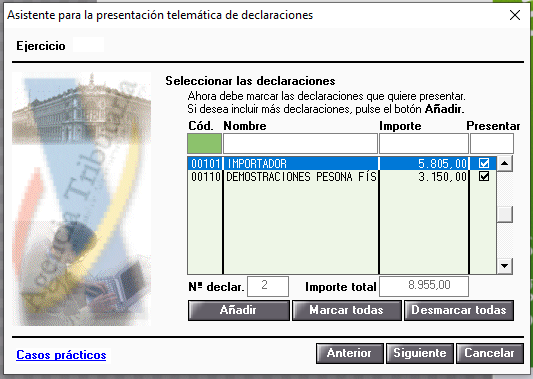This screenshot has width=533, height=379.
Task: Click the Marcar todas button
Action: pos(347,310)
